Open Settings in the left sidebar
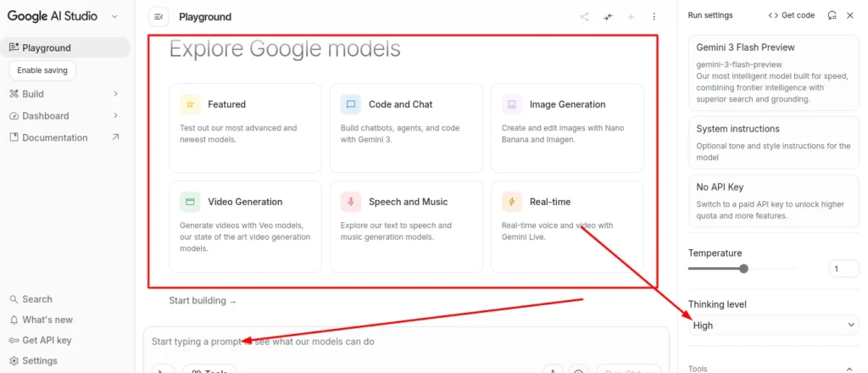The image size is (868, 373). point(33,361)
